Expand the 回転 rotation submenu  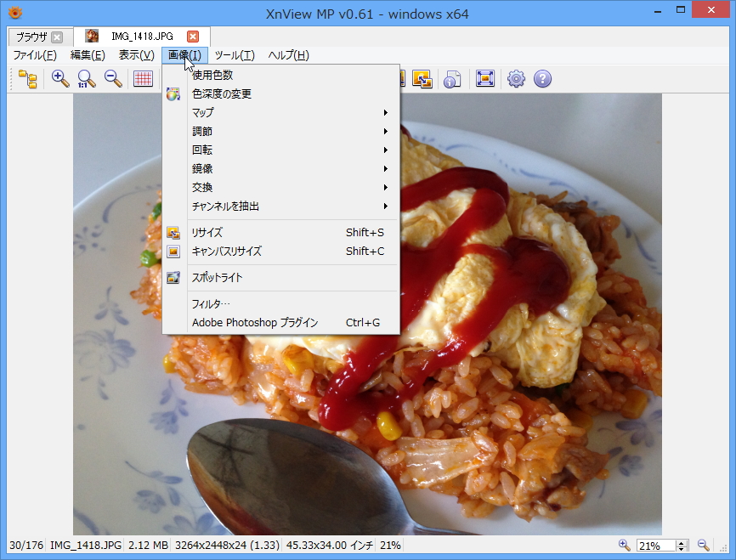204,150
